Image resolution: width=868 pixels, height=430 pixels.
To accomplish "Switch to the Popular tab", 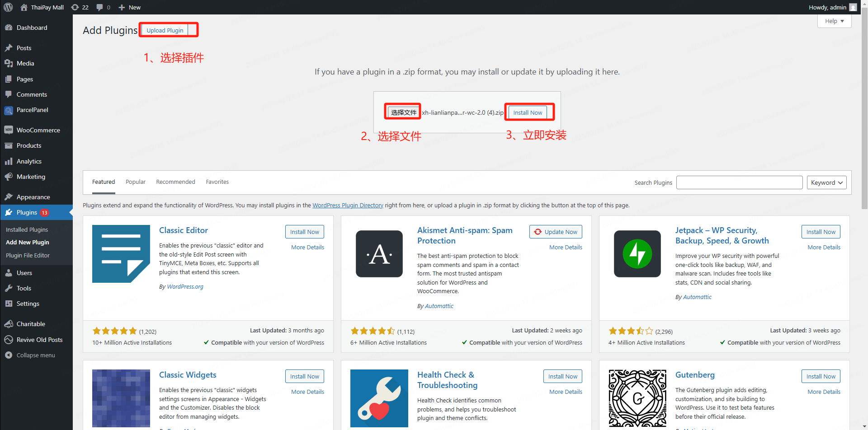I will pyautogui.click(x=136, y=182).
